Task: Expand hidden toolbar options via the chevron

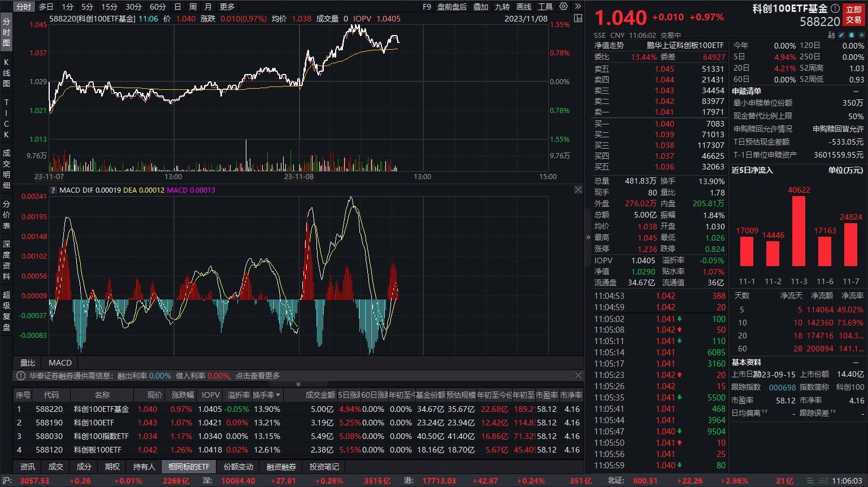Action: [578, 6]
